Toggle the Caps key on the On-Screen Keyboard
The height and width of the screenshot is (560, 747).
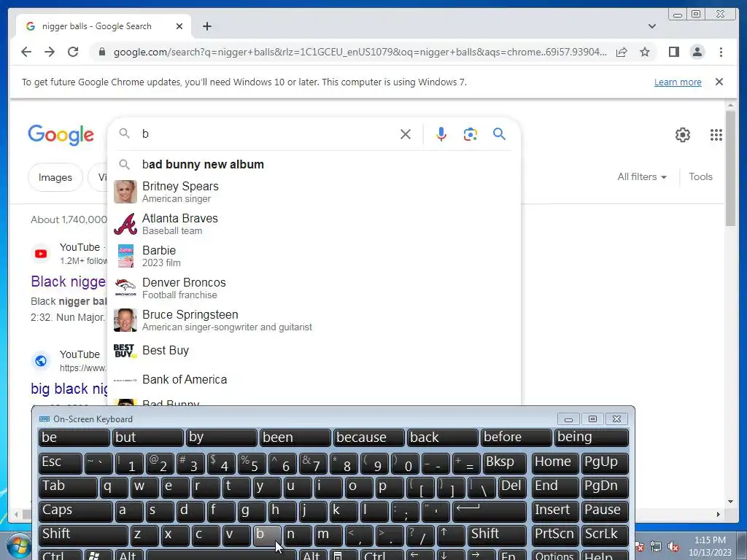click(75, 510)
